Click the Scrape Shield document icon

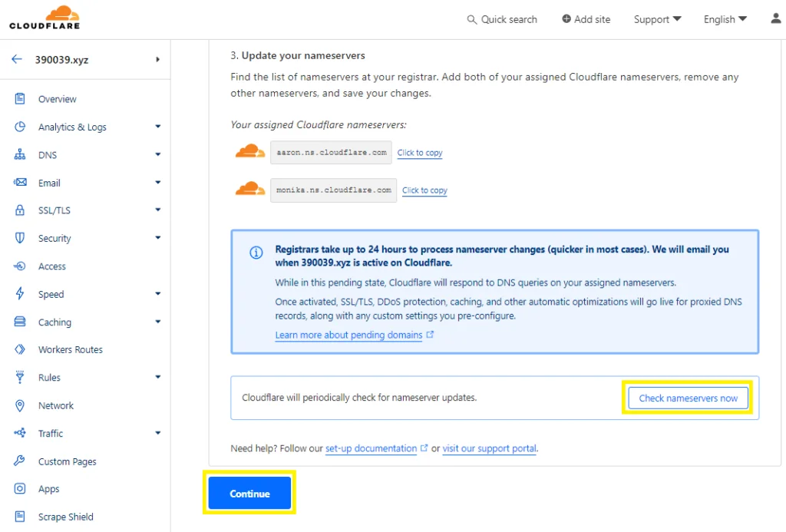19,516
